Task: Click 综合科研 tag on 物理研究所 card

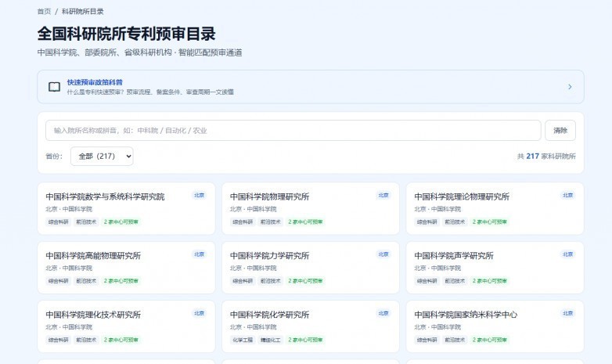Action: [243, 222]
